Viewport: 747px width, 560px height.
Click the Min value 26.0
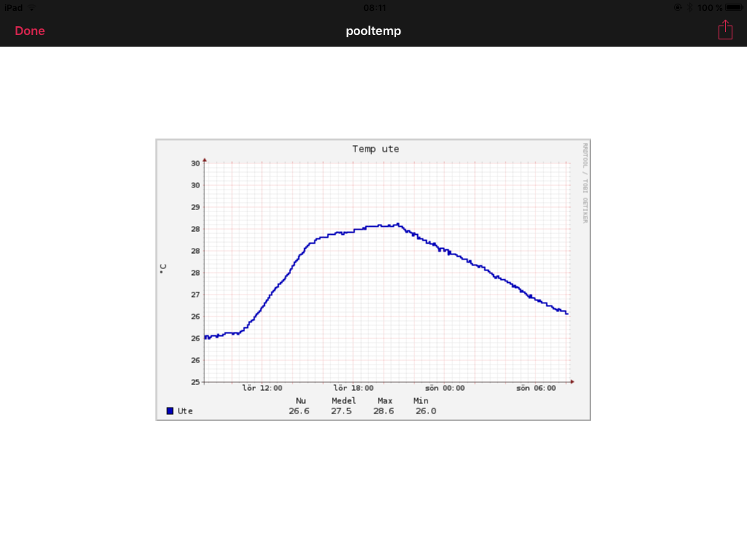[x=426, y=411]
